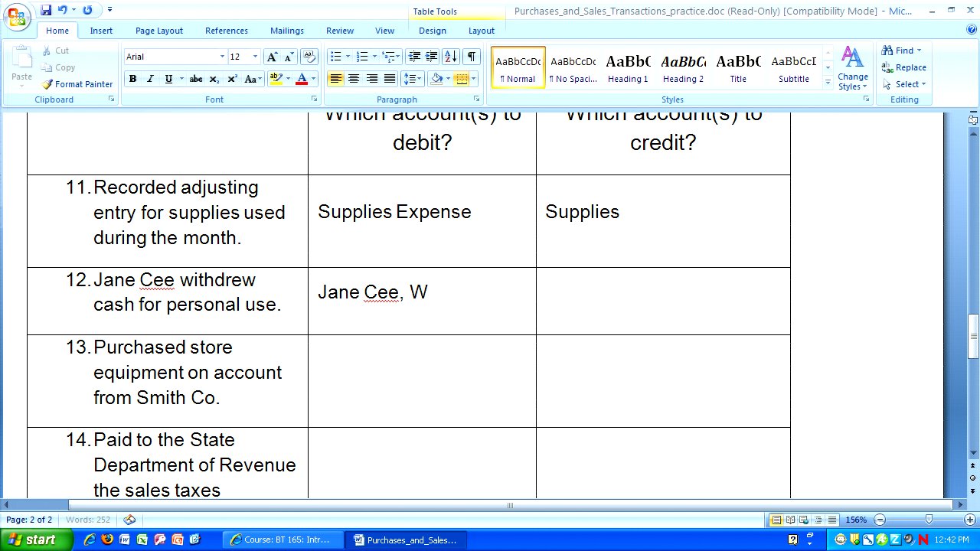The image size is (980, 551).
Task: Click the Clear Formatting icon
Action: (x=309, y=57)
